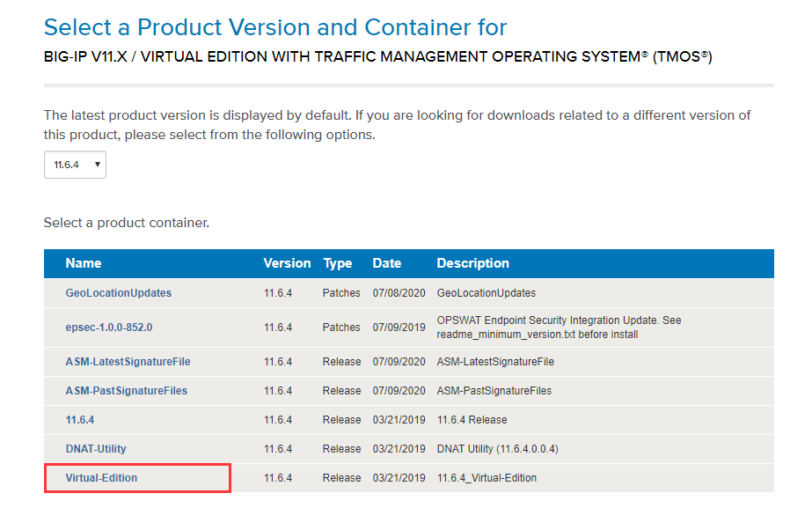The height and width of the screenshot is (508, 812).
Task: Click the DNAT-Utility link
Action: (96, 448)
